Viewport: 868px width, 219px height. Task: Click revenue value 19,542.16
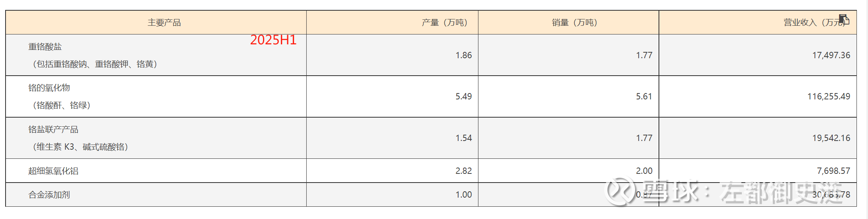coord(831,138)
